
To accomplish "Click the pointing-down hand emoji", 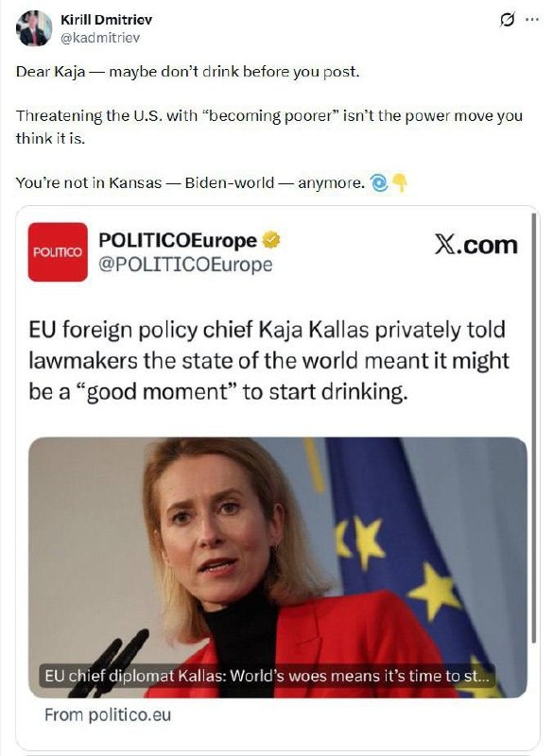I will [x=400, y=182].
